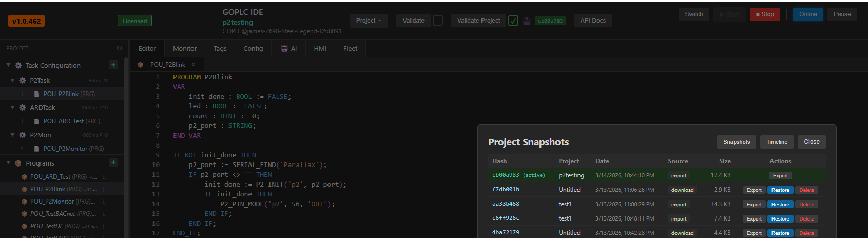Image resolution: width=868 pixels, height=238 pixels.
Task: Click the Hash column header in snapshots table
Action: (499, 161)
